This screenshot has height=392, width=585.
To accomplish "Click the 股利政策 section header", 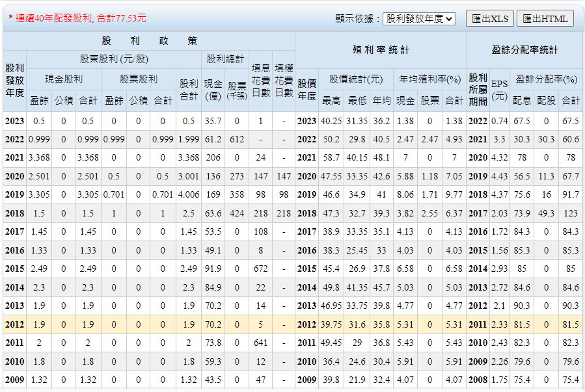I will pos(149,41).
